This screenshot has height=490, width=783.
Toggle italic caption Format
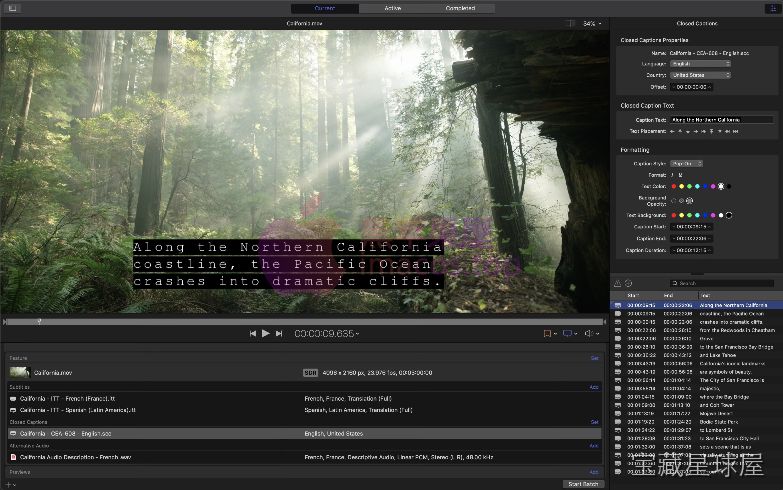coord(673,175)
